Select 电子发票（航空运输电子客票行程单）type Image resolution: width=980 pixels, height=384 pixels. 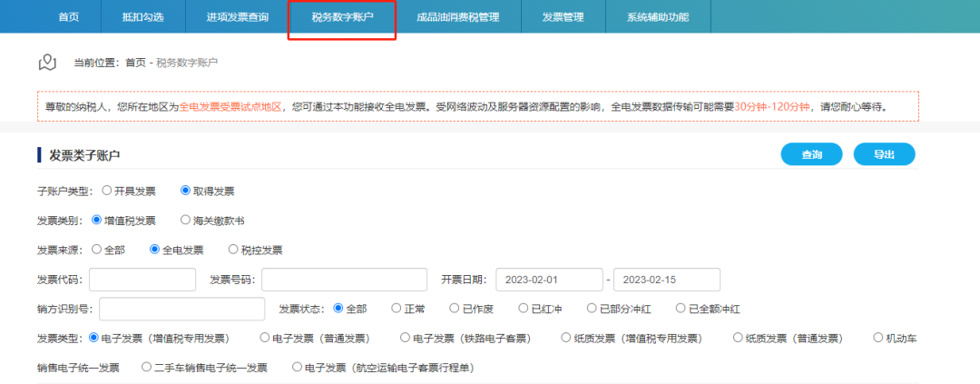(298, 367)
